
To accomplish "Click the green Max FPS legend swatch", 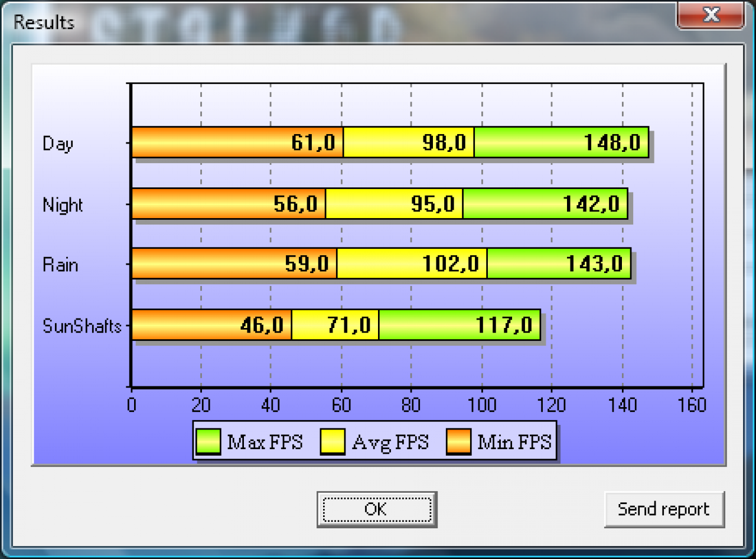I will [x=208, y=442].
